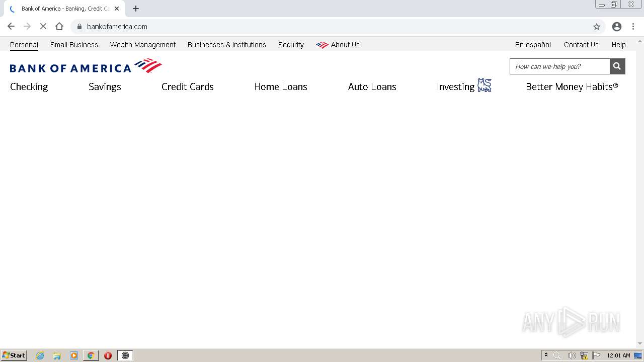The image size is (644, 362).
Task: Click the network tray icon
Action: [x=584, y=355]
